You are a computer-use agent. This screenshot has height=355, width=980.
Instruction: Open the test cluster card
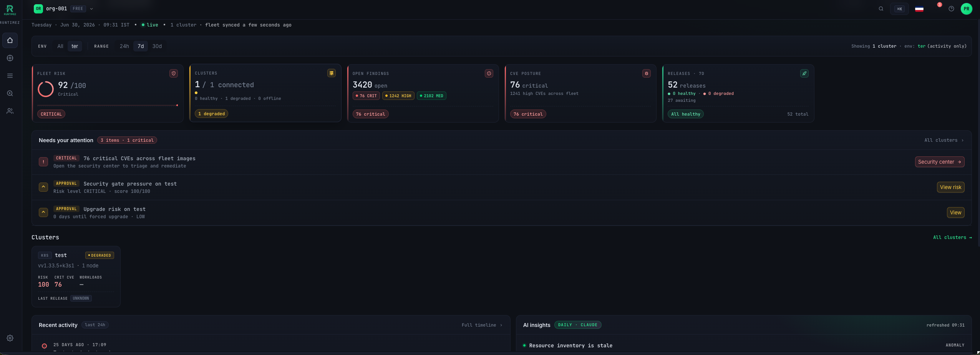(76, 277)
